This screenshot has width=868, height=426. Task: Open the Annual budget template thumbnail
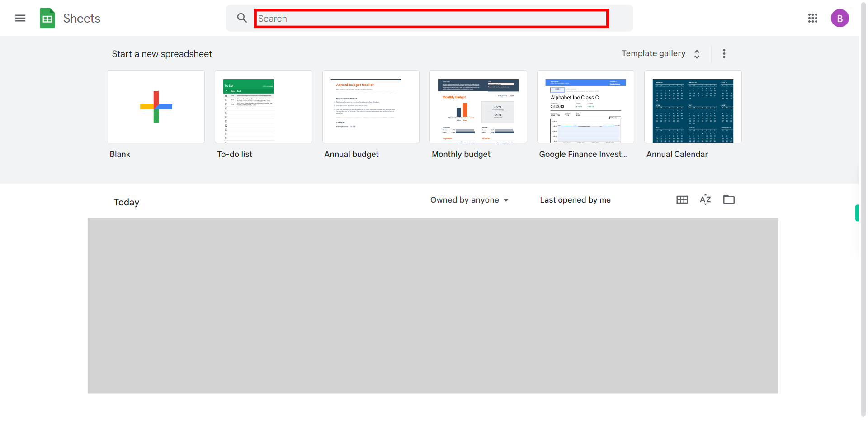371,107
